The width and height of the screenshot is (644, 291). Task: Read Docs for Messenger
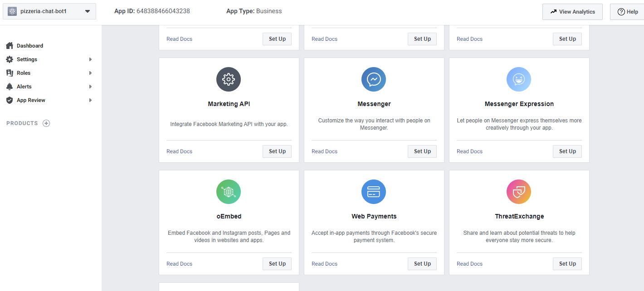point(324,151)
